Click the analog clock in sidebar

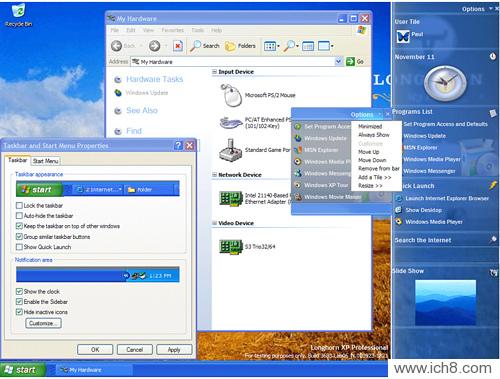445,83
